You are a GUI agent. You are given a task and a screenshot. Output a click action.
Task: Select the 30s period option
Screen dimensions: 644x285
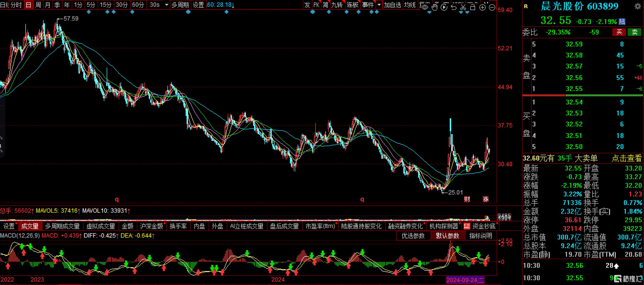pos(155,5)
